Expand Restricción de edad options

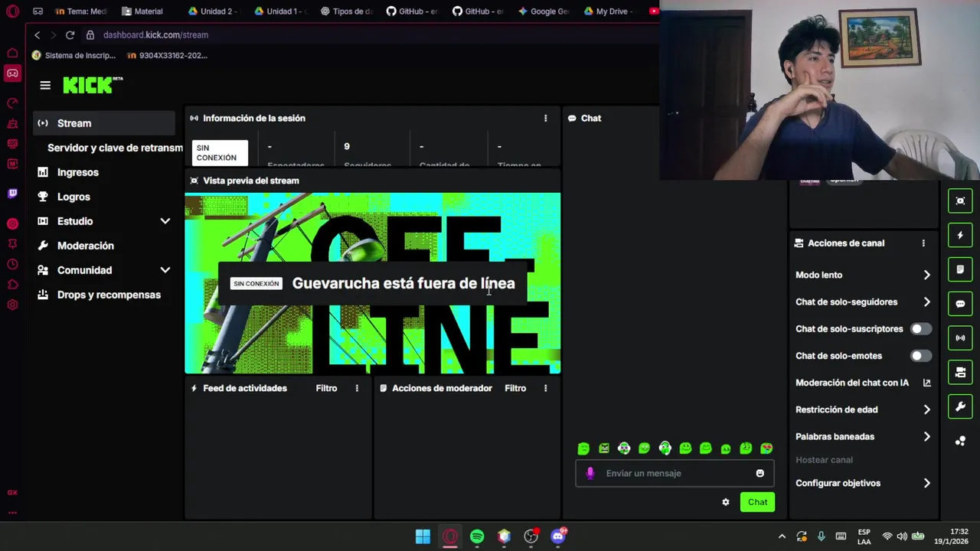pos(926,409)
